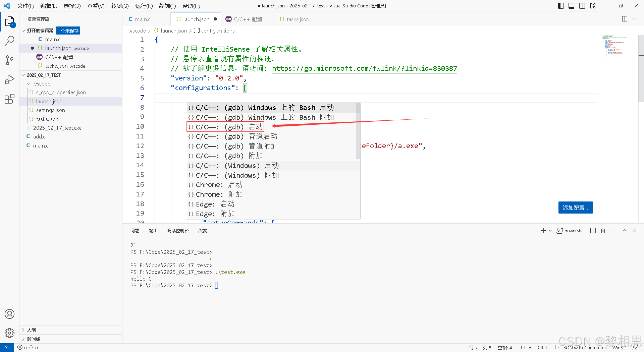The image size is (644, 352).
Task: Split the editor right
Action: pos(625,19)
